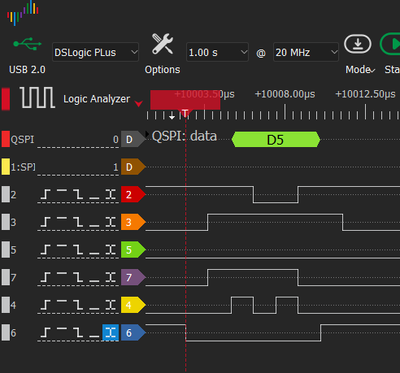Click the USB 2.0 connection icon
The image size is (400, 373).
click(27, 44)
